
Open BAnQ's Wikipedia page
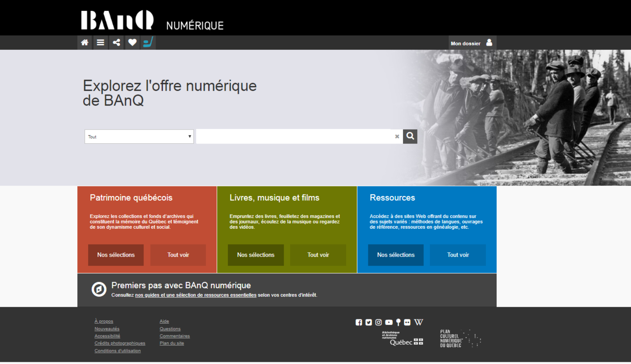point(419,322)
